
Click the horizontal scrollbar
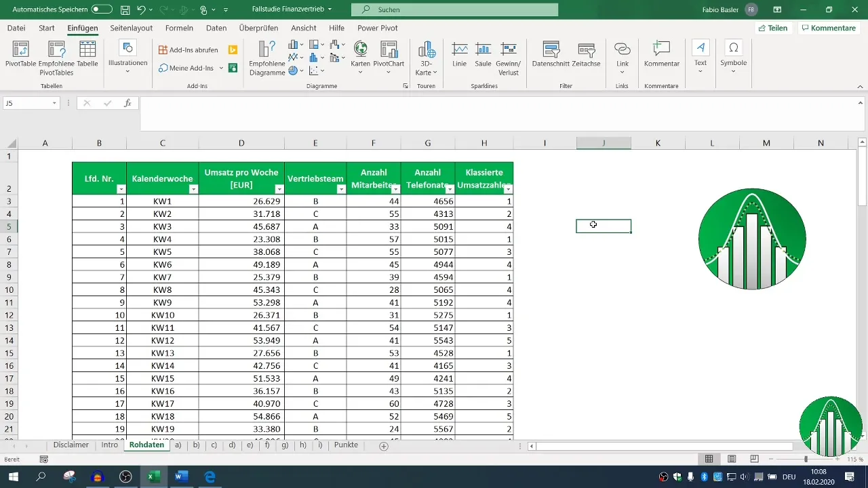(664, 446)
